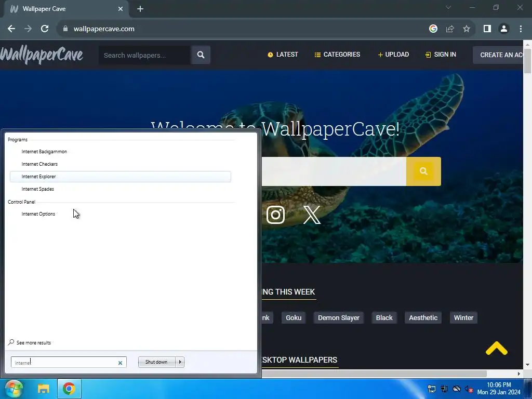Open the taskbar clock and date
Image resolution: width=532 pixels, height=399 pixels.
[499, 389]
